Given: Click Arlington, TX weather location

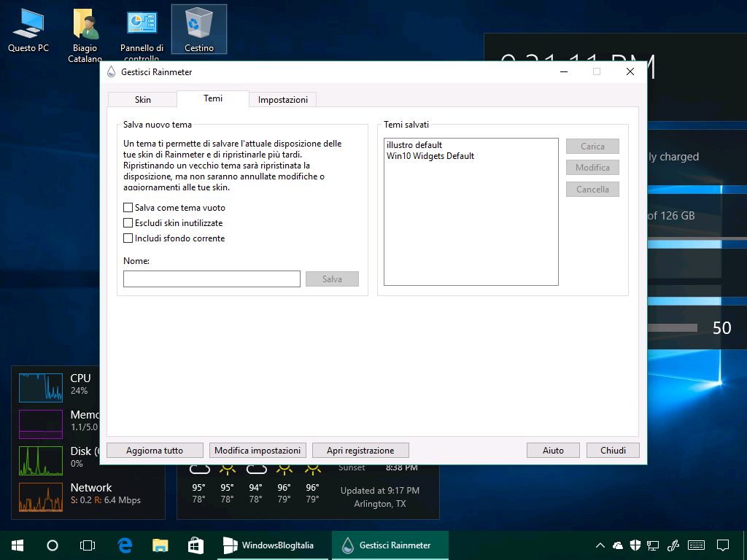Looking at the screenshot, I should [379, 504].
